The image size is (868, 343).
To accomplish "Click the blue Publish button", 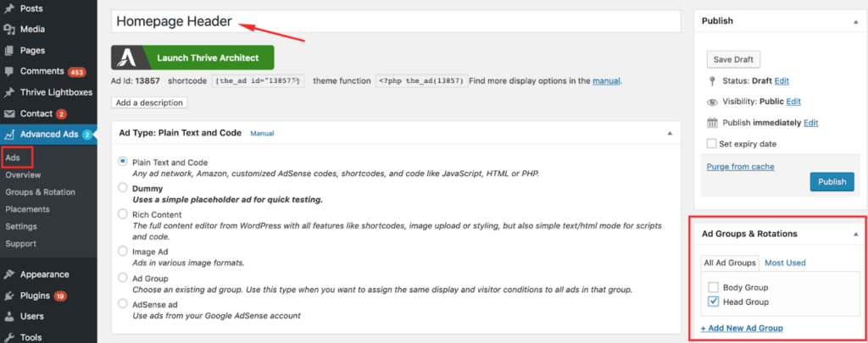I will tap(832, 181).
